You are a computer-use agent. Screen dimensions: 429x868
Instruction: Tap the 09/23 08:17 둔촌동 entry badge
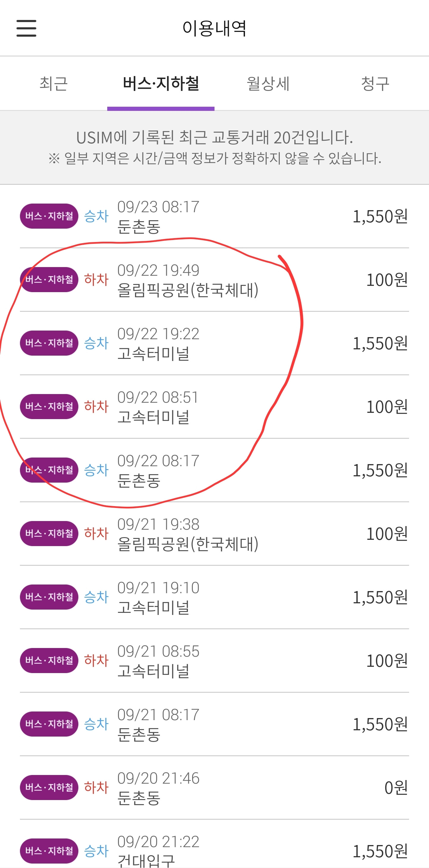[49, 216]
